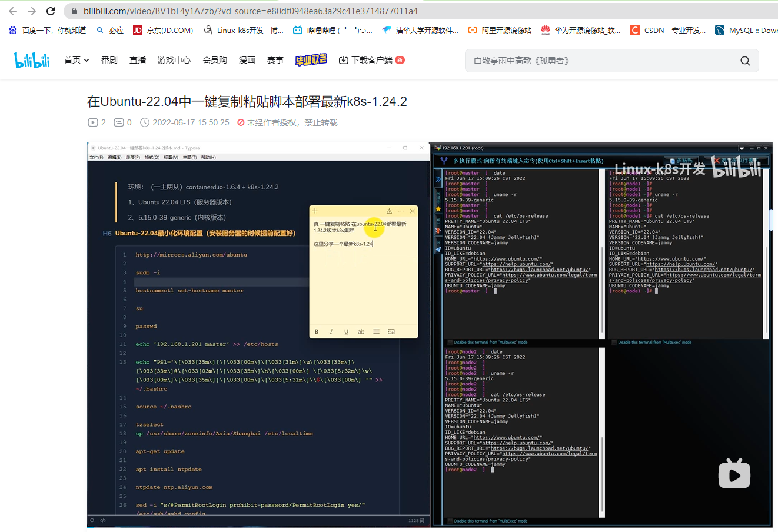778x532 pixels.
Task: Open Typora's 文件(F) menu in the video
Action: point(96,157)
